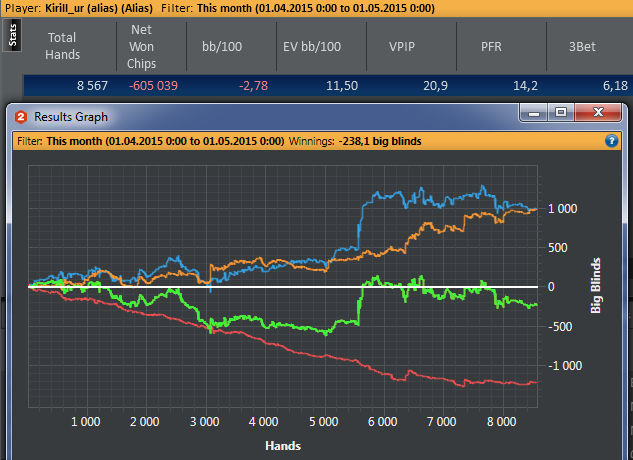Click the -1 000 big blinds axis label
The height and width of the screenshot is (460, 633).
click(x=565, y=366)
